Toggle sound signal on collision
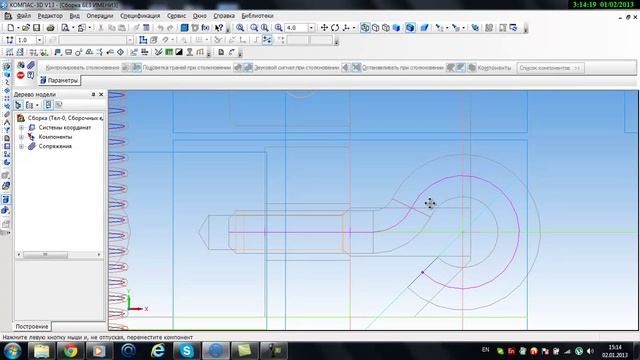The height and width of the screenshot is (360, 640). pyautogui.click(x=346, y=67)
